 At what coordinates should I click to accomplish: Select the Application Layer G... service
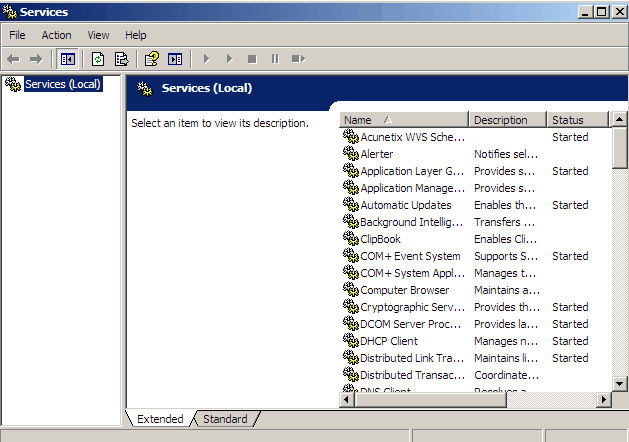click(x=412, y=171)
